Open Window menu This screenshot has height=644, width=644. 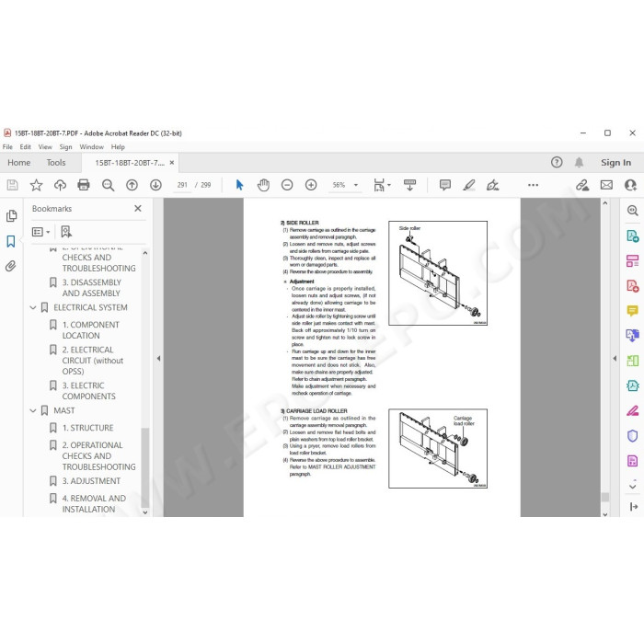pyautogui.click(x=92, y=147)
